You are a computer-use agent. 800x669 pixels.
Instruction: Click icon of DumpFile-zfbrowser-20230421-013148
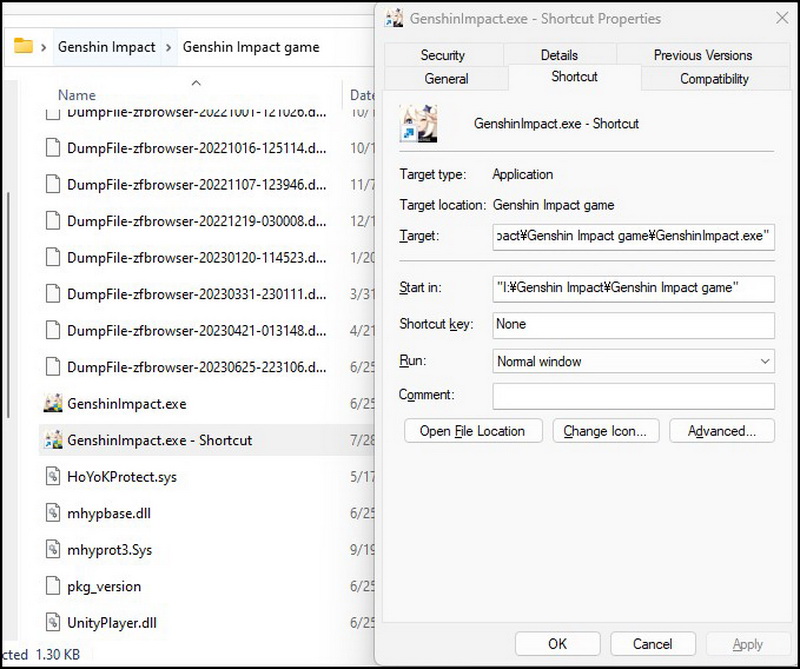[53, 330]
